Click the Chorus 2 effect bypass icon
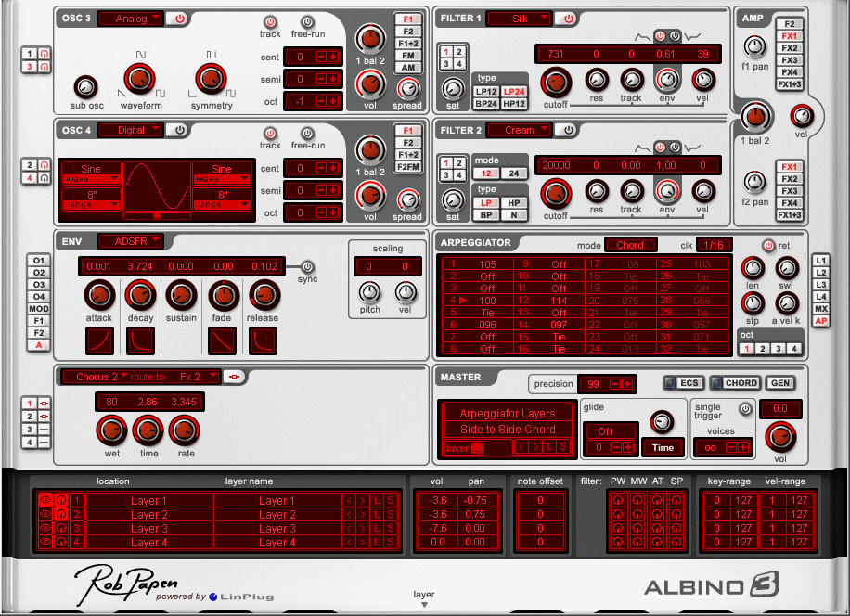This screenshot has height=616, width=850. click(x=234, y=377)
